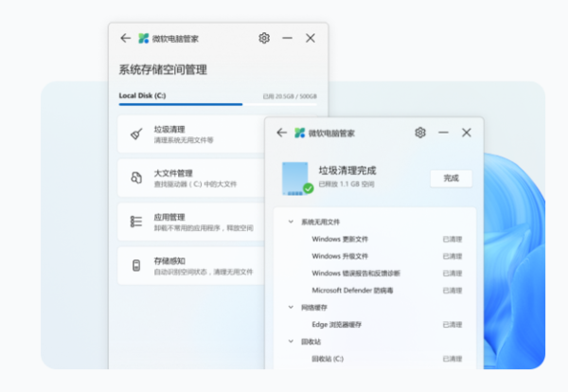Collapse the 网络缓存 group
The width and height of the screenshot is (568, 392).
point(290,308)
